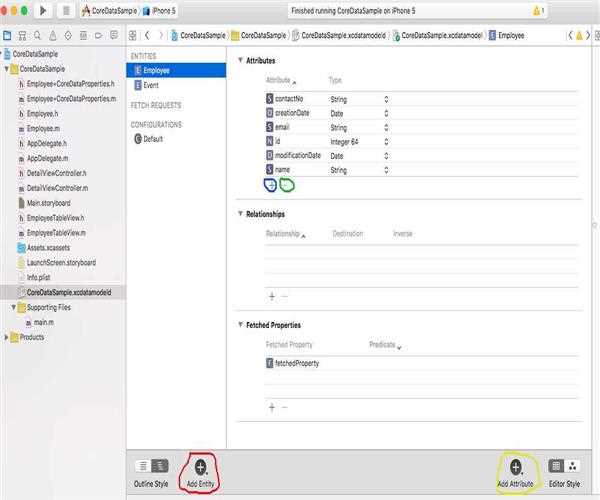Select the Event entity in Entities list
Screen dimensions: 600x500
click(x=151, y=85)
